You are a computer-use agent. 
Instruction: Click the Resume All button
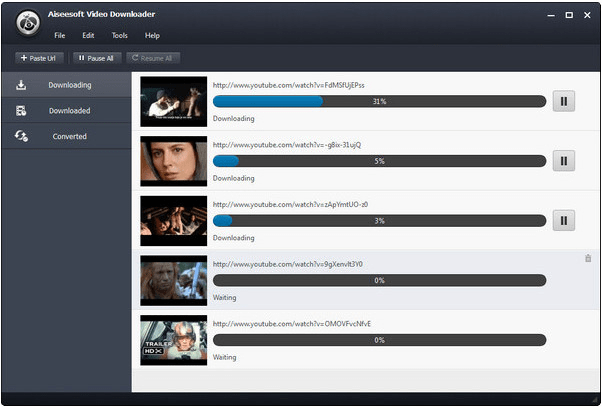pos(153,58)
